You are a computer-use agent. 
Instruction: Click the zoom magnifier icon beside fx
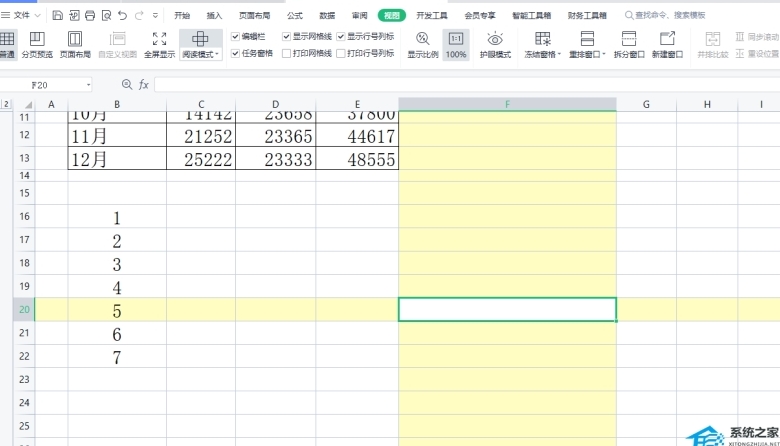pos(127,85)
